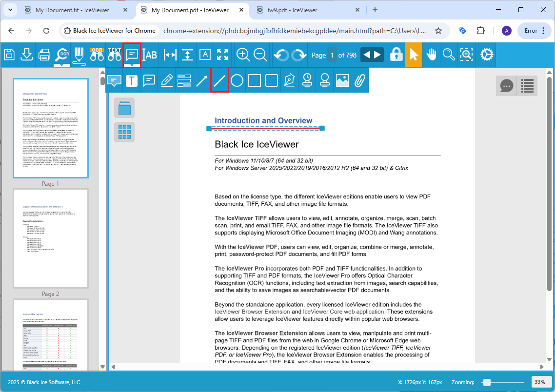The width and height of the screenshot is (555, 392).
Task: Select the outlined note annotation tool
Action: (x=149, y=80)
